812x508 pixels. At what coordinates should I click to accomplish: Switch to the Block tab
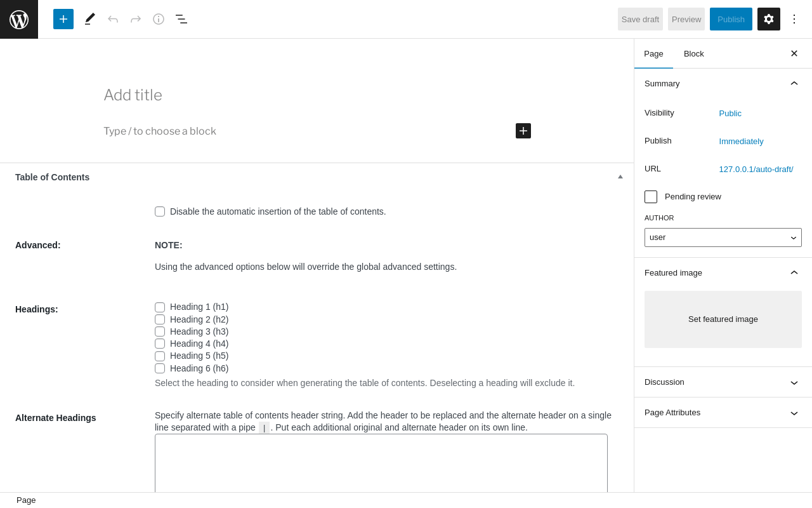coord(694,54)
